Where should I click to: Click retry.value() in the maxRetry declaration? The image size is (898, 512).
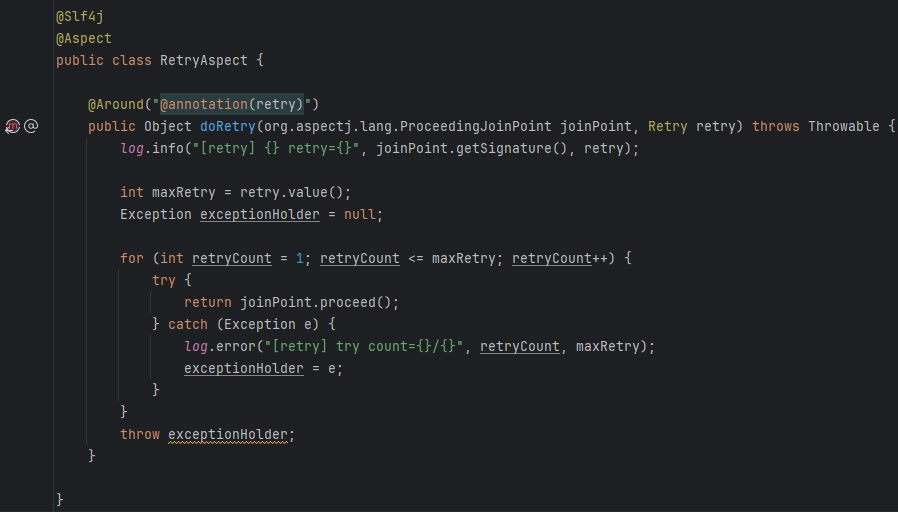(x=291, y=192)
